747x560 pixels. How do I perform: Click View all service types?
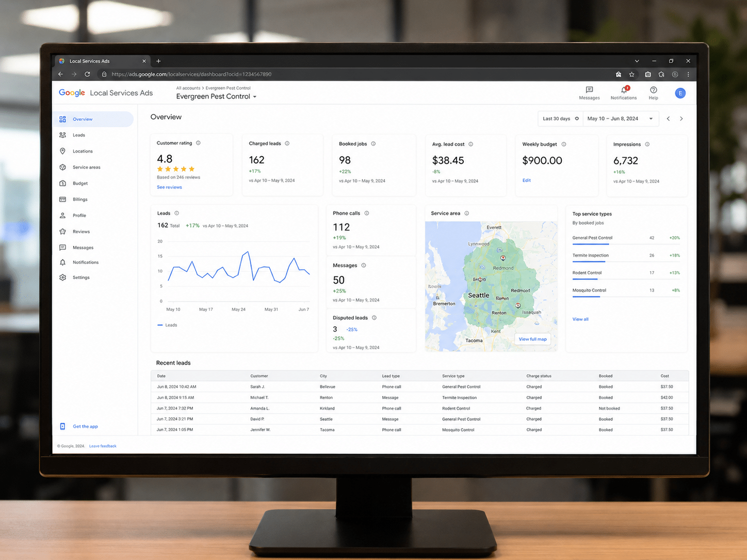pos(580,319)
